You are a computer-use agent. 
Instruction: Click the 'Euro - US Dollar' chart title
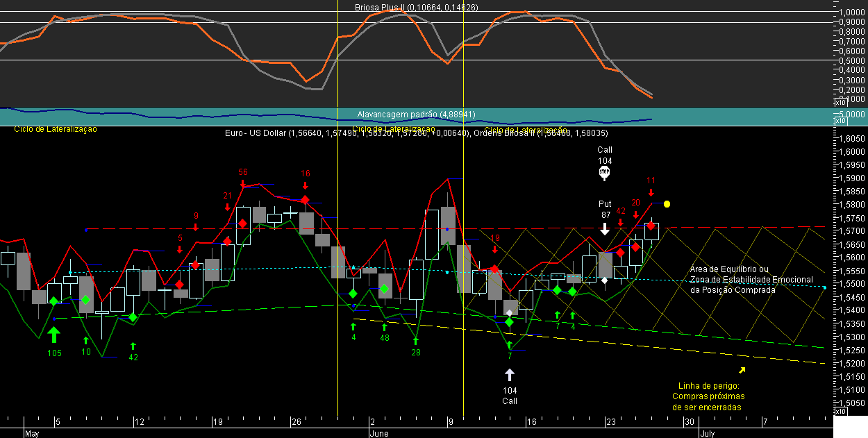(x=255, y=133)
